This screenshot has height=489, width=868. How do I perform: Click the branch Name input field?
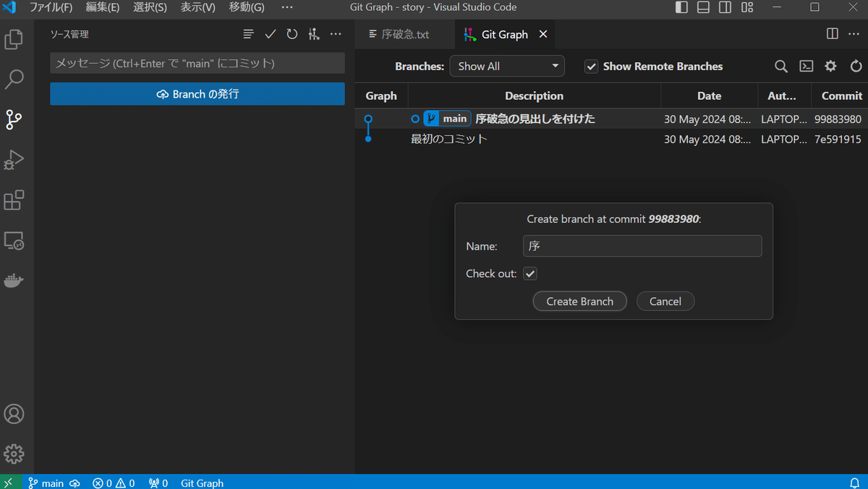[x=642, y=246]
